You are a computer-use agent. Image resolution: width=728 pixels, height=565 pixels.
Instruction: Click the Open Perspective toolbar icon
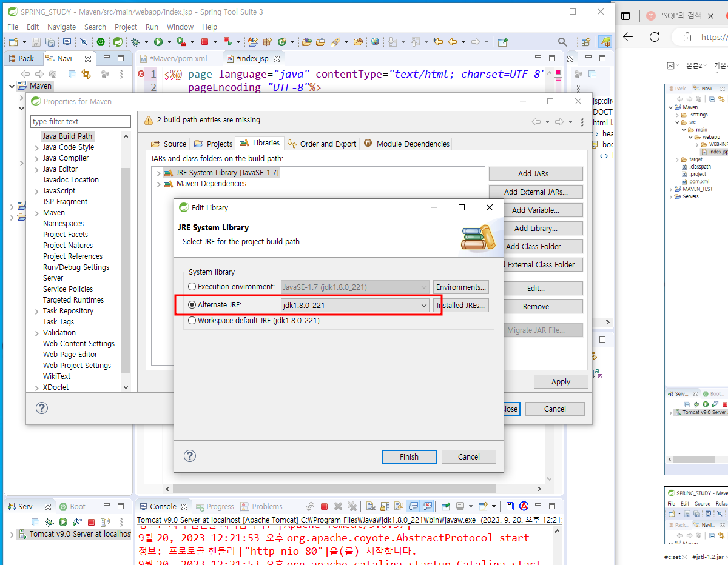585,42
